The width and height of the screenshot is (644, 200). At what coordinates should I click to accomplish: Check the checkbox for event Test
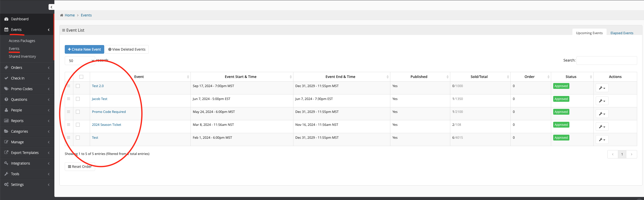(x=78, y=138)
